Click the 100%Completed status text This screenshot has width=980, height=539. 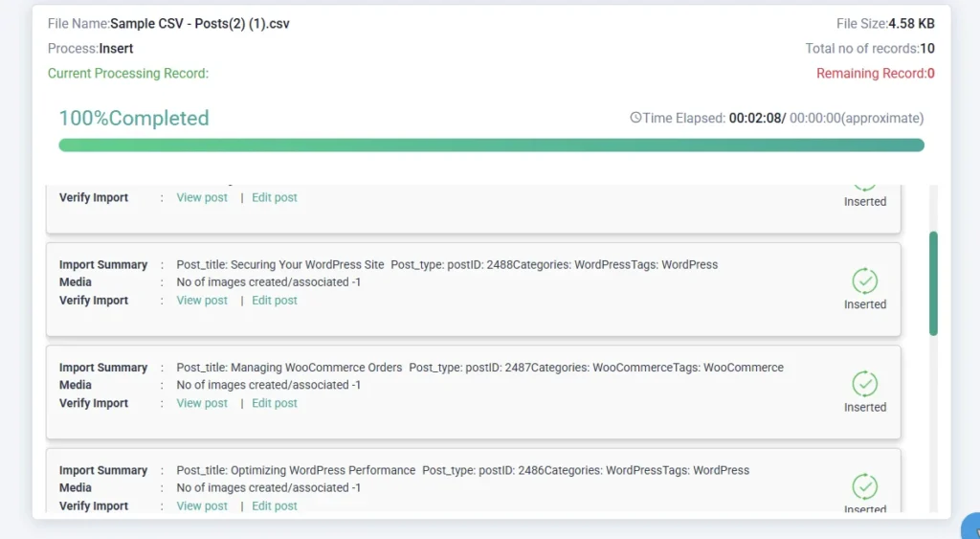(x=134, y=119)
